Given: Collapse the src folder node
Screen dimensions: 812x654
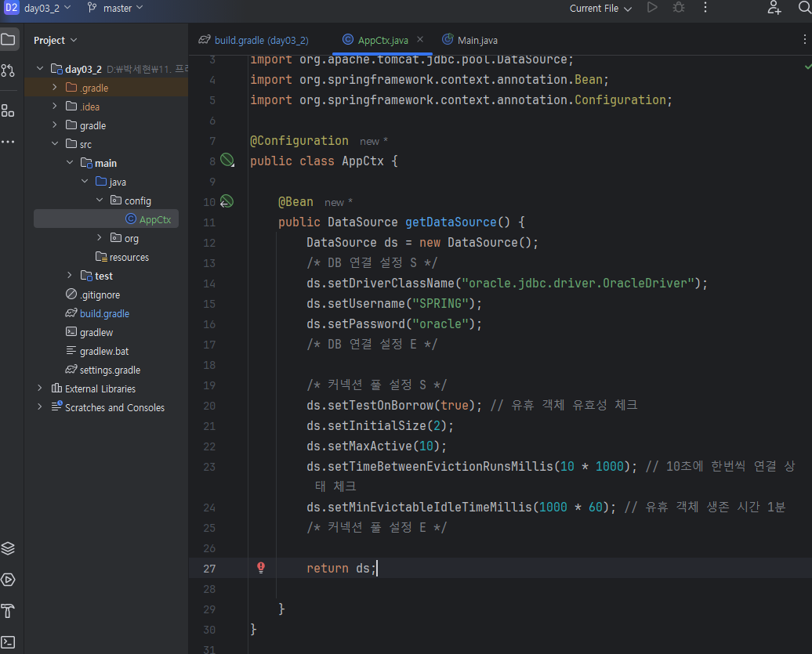Looking at the screenshot, I should click(55, 144).
